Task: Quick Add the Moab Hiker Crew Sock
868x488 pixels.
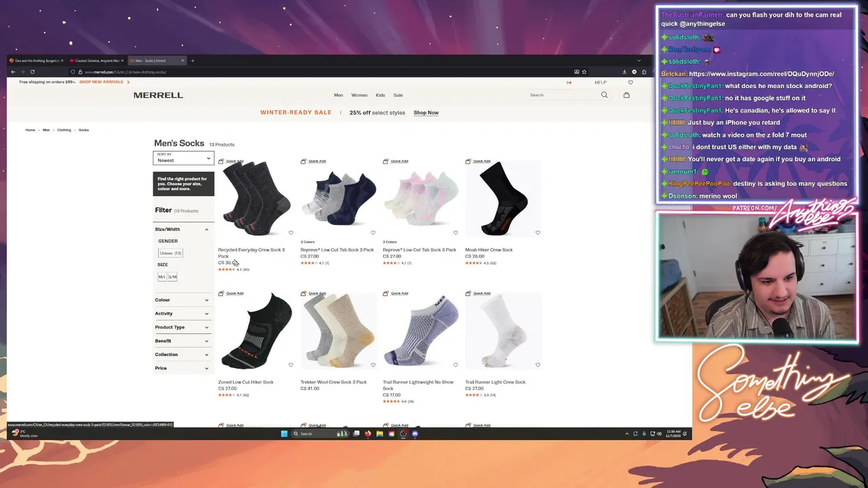Action: (x=478, y=161)
